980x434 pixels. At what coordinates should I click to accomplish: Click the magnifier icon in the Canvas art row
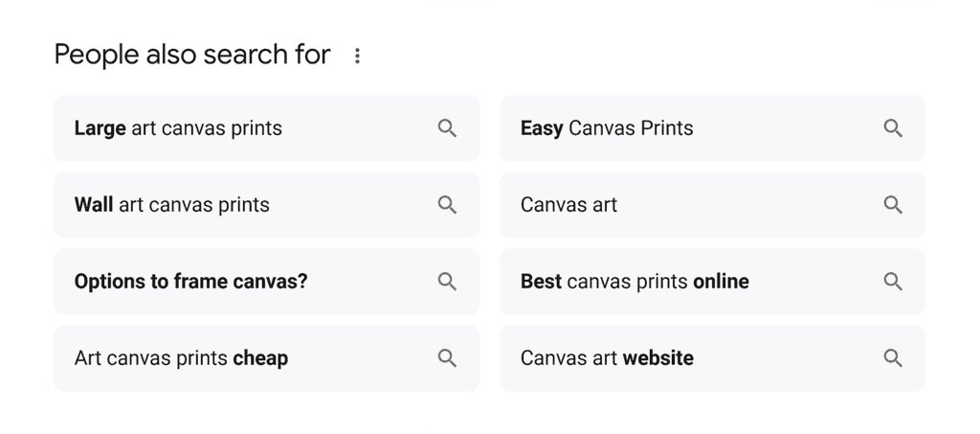pos(893,205)
